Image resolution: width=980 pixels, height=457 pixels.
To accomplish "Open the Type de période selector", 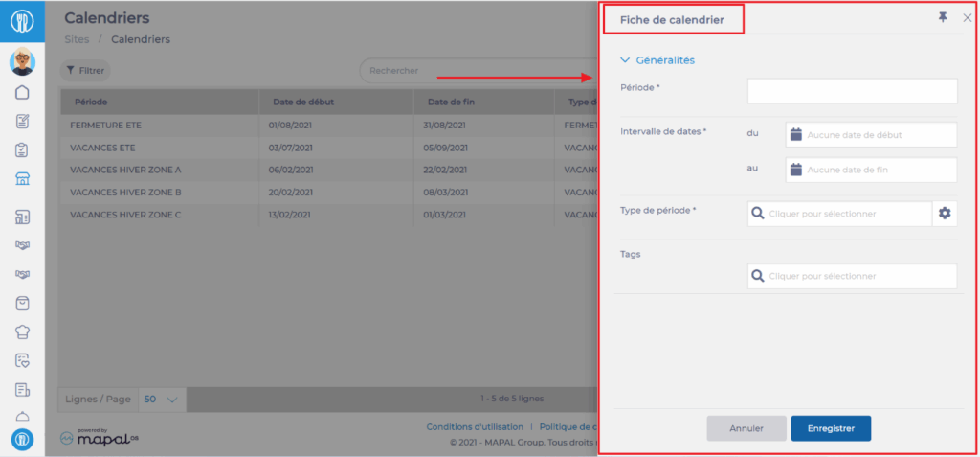I will click(839, 214).
